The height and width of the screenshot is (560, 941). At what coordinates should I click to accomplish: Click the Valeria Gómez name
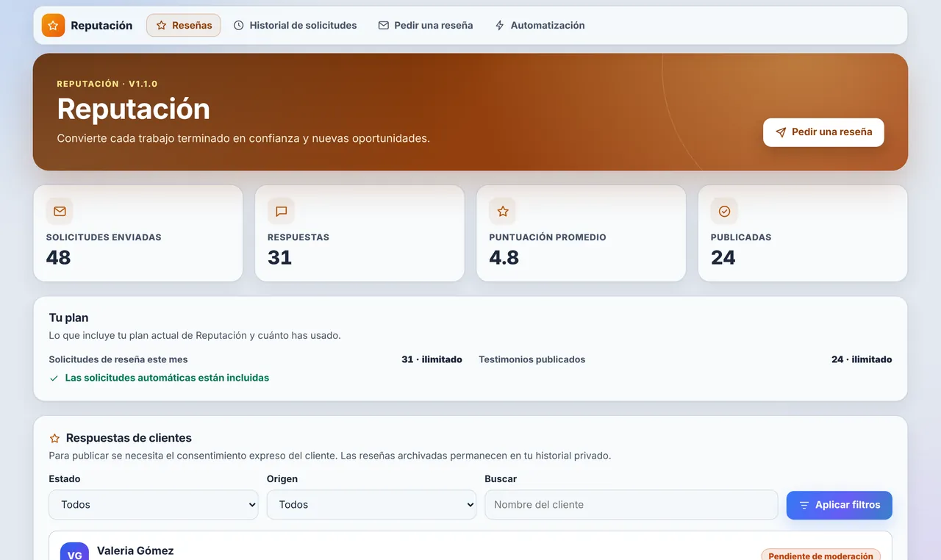click(135, 550)
